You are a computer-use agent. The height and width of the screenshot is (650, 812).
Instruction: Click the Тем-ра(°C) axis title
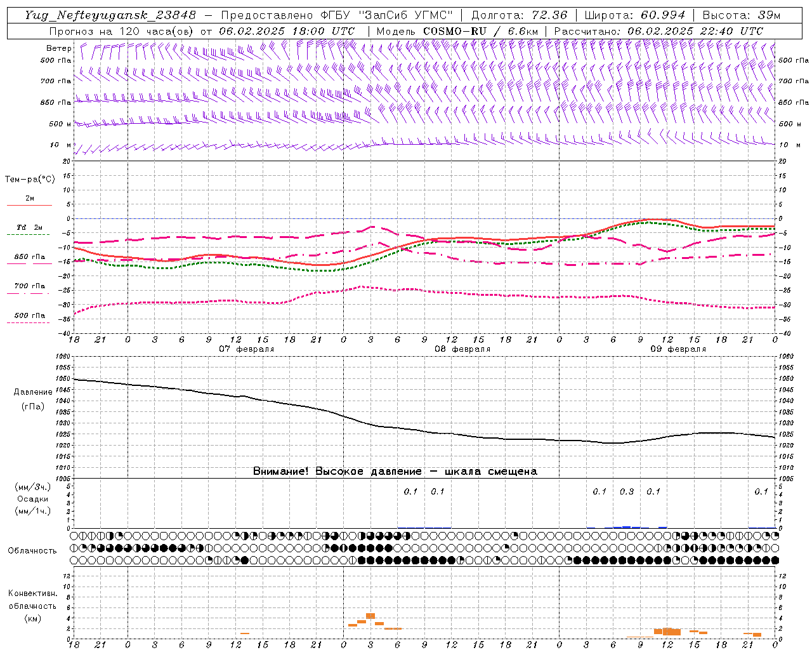click(x=30, y=180)
